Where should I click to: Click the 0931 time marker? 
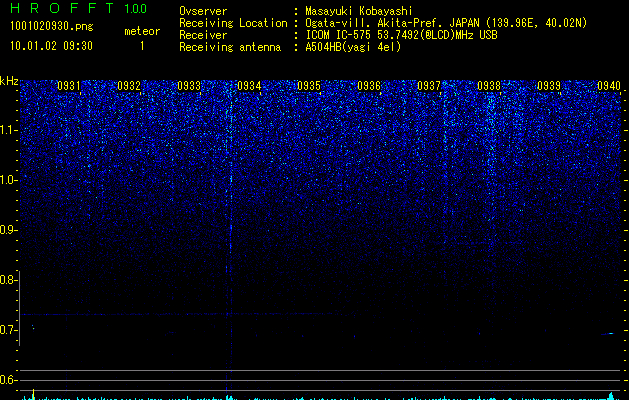69,86
